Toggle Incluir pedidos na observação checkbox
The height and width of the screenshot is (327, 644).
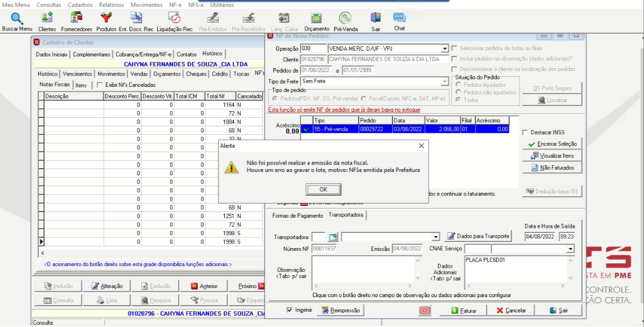(455, 59)
